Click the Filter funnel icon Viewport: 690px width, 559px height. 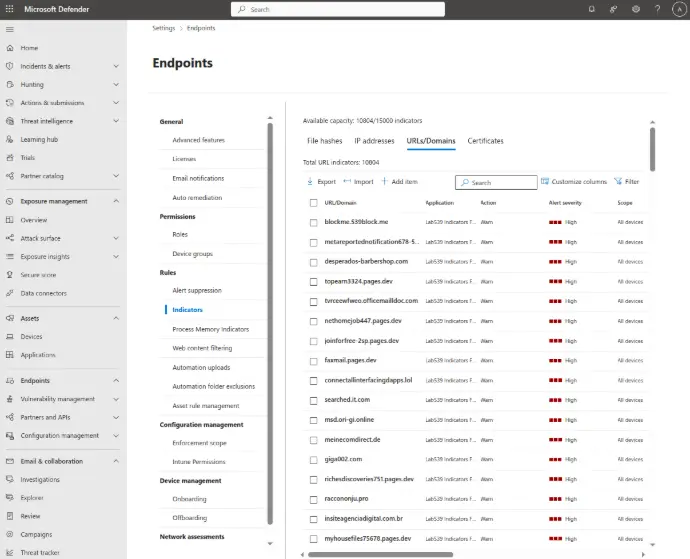618,181
